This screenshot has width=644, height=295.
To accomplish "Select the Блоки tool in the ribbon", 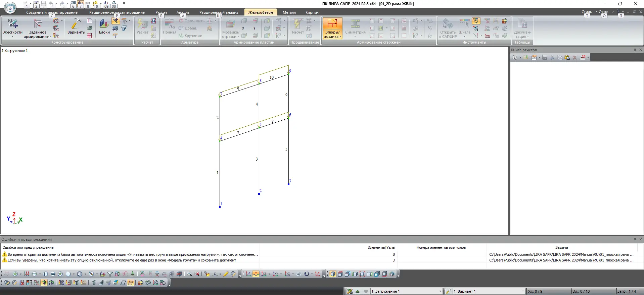I will (104, 27).
